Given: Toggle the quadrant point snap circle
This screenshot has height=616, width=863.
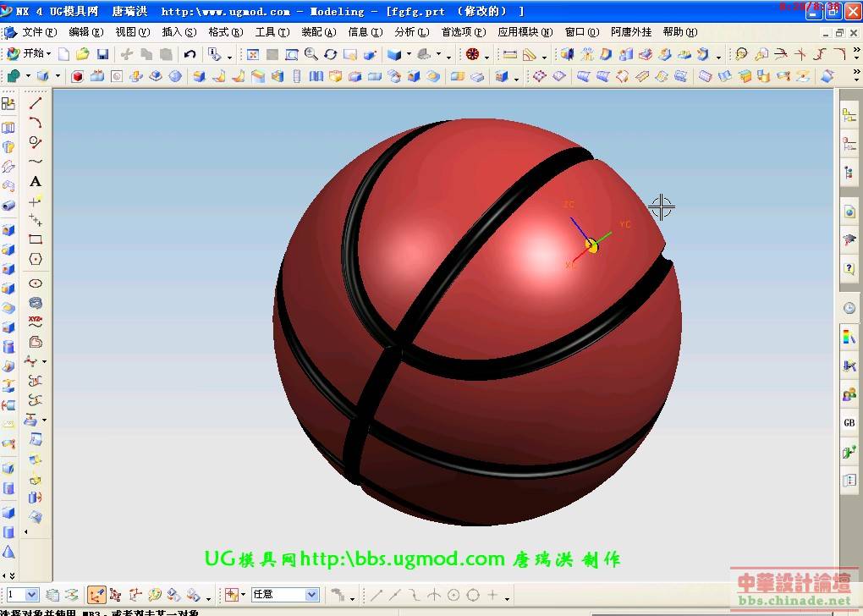Looking at the screenshot, I should (473, 595).
